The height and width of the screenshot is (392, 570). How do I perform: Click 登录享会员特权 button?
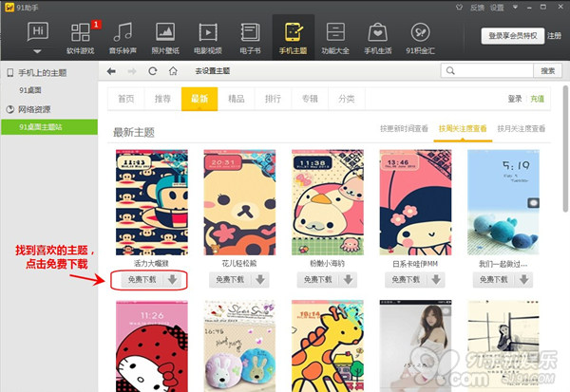point(513,36)
